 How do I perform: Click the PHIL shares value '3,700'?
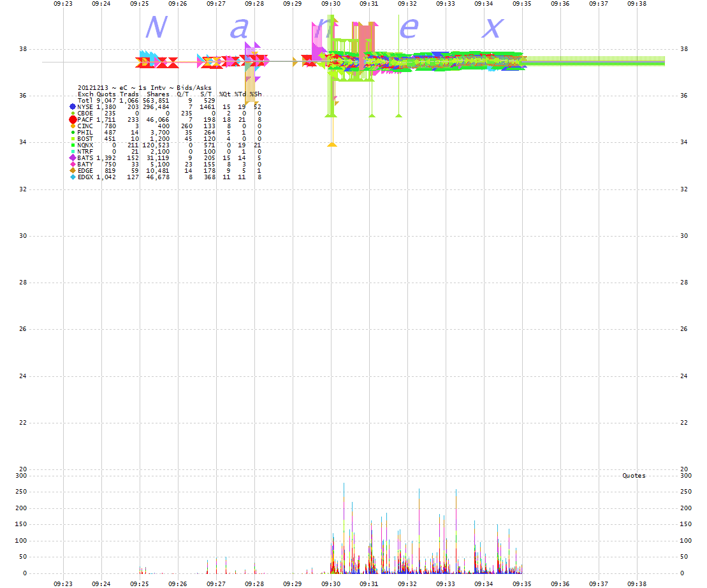[x=160, y=133]
